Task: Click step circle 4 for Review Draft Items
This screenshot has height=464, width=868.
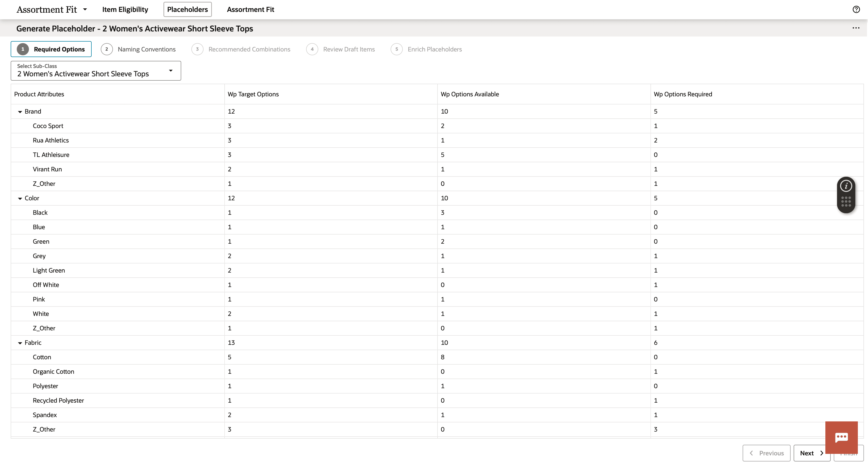Action: (x=312, y=49)
